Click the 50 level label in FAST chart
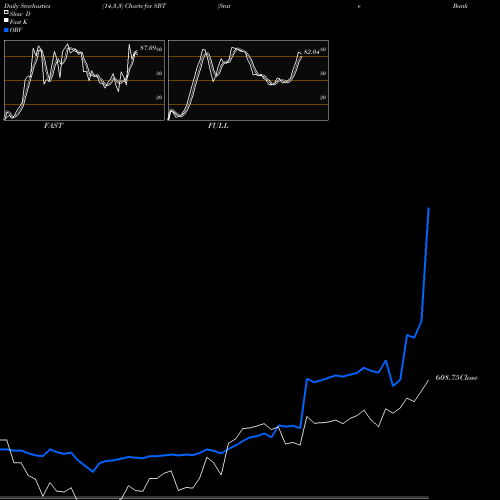500x500 pixels. coord(159,73)
